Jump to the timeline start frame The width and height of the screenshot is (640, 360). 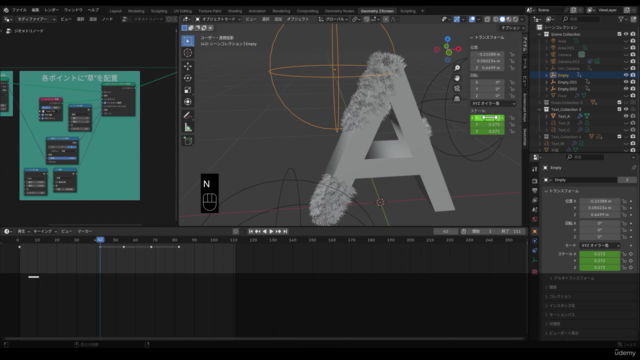251,231
